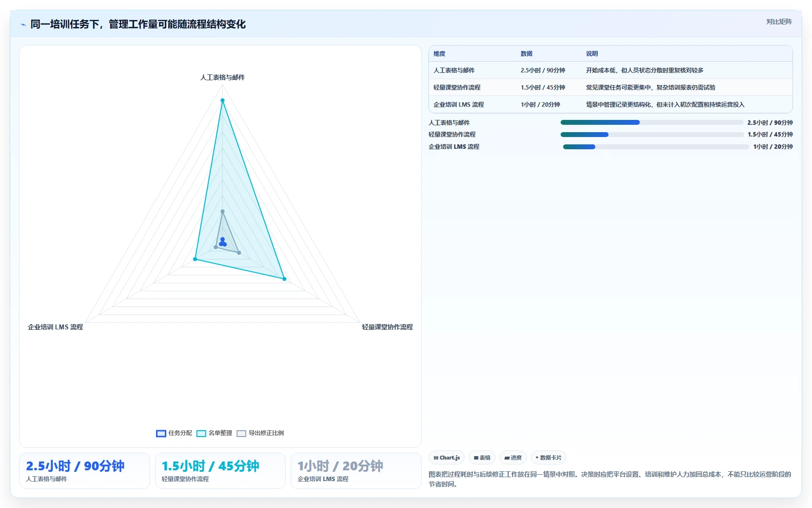Screen dimensions: 812x508
Task: Click the 轻量课堂协作流程 radar axis label
Action: [x=387, y=327]
